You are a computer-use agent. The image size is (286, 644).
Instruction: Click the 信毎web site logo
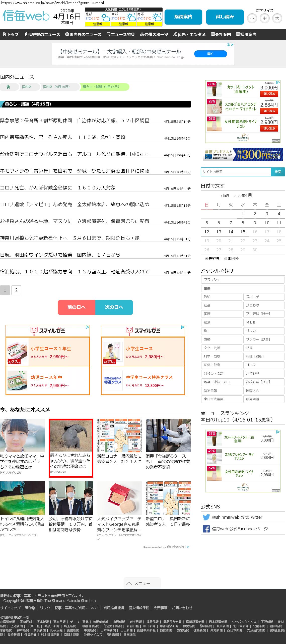tap(26, 16)
